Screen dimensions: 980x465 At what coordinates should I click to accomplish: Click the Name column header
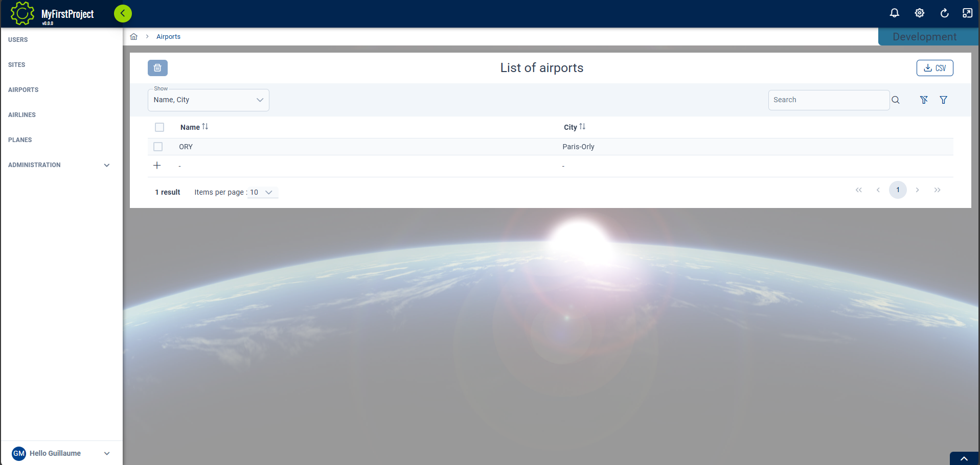point(190,127)
